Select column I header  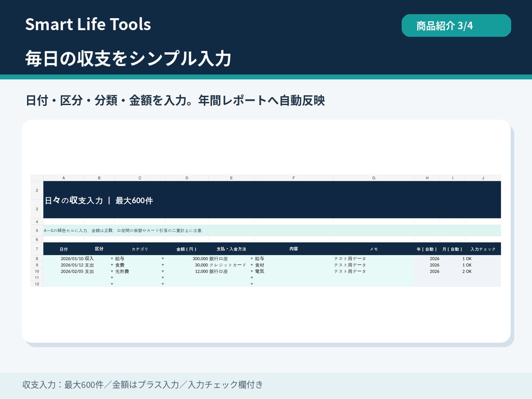(x=453, y=178)
